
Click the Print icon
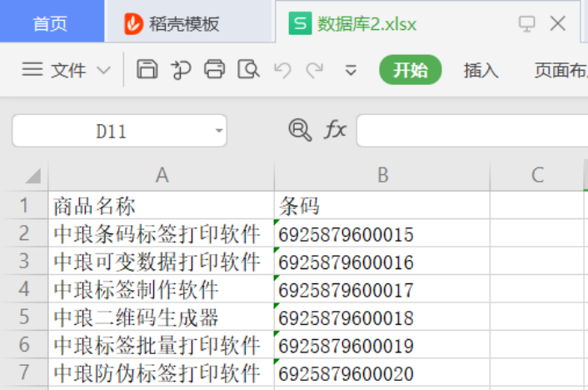(215, 70)
